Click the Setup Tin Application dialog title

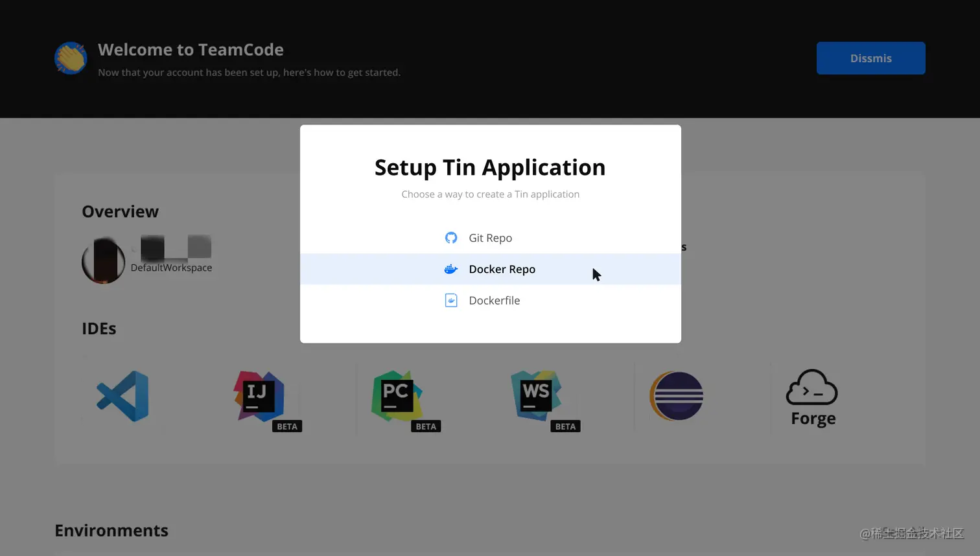point(490,167)
